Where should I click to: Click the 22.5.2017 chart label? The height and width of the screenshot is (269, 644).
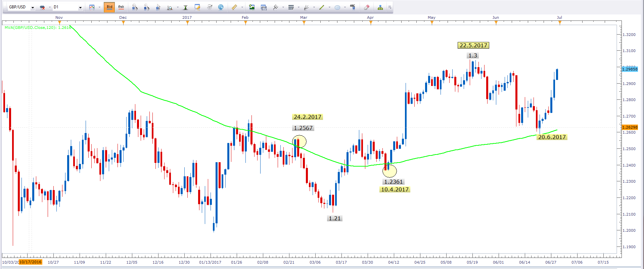pyautogui.click(x=473, y=45)
